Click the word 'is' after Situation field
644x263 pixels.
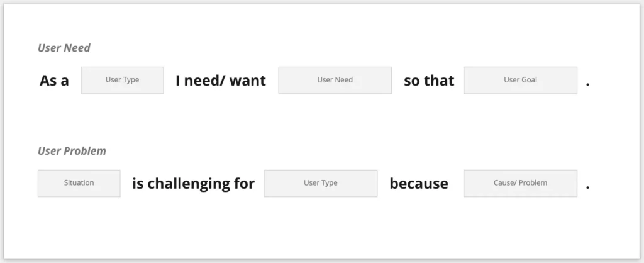[x=138, y=184]
